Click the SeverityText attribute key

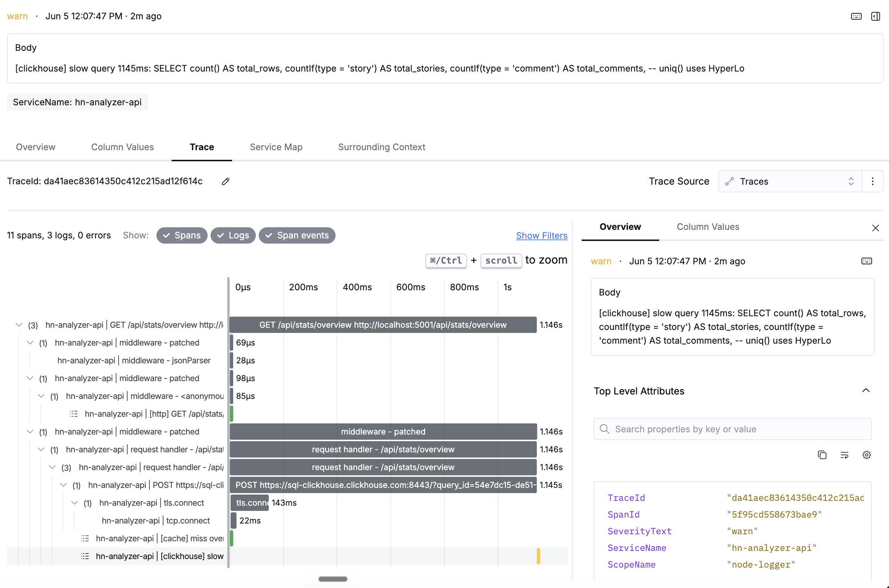click(x=640, y=531)
